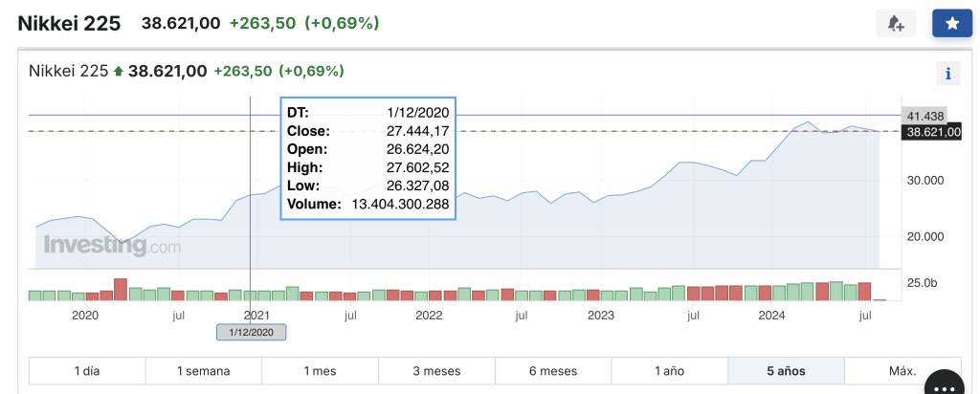This screenshot has width=980, height=394.
Task: Click the large Nikkei 225 page heading
Action: pos(70,24)
